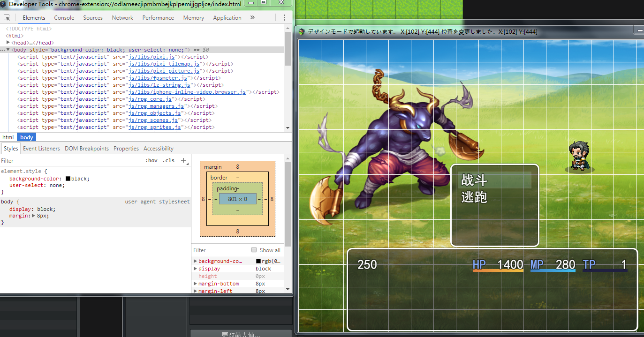Click the game window title bar icon
This screenshot has height=337, width=644.
coord(302,31)
